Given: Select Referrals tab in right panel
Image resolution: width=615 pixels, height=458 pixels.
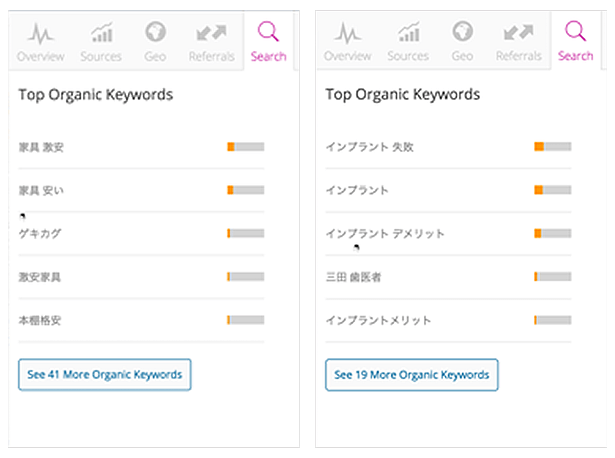Looking at the screenshot, I should click(519, 42).
